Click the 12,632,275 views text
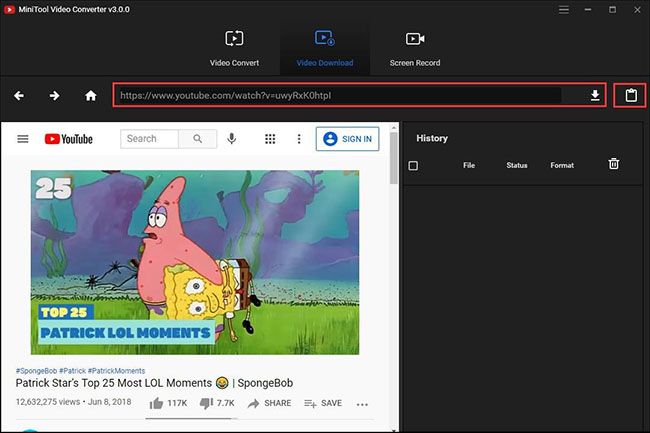 48,402
